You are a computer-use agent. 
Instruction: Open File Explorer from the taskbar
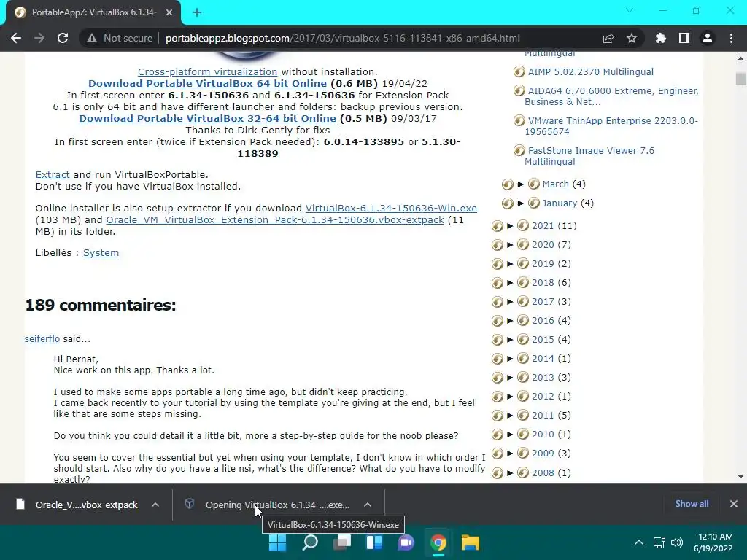(471, 542)
